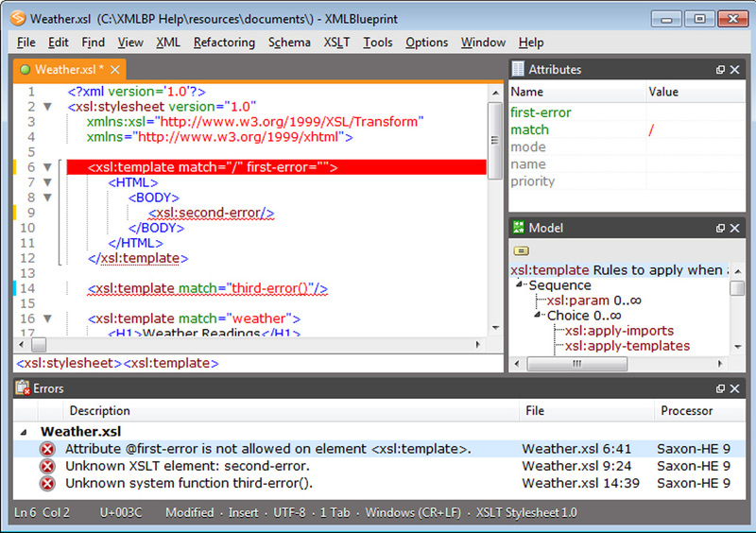
Task: Click the Attributes panel grid icon
Action: coord(518,69)
